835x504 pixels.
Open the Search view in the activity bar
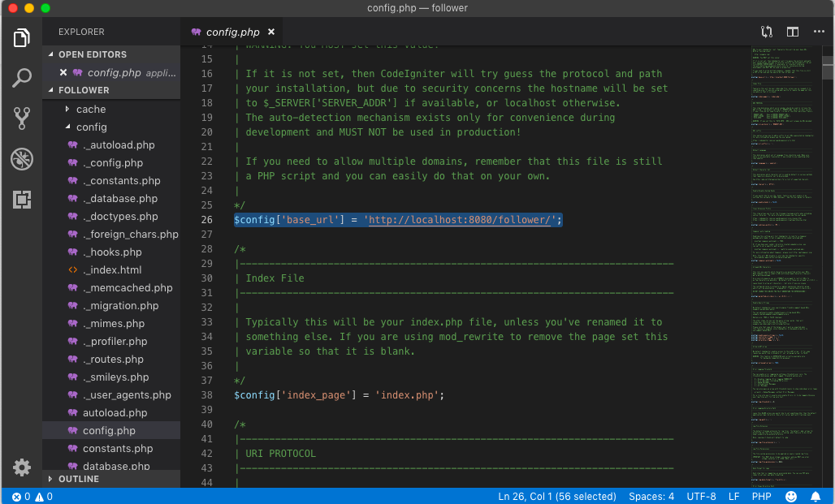pos(21,78)
